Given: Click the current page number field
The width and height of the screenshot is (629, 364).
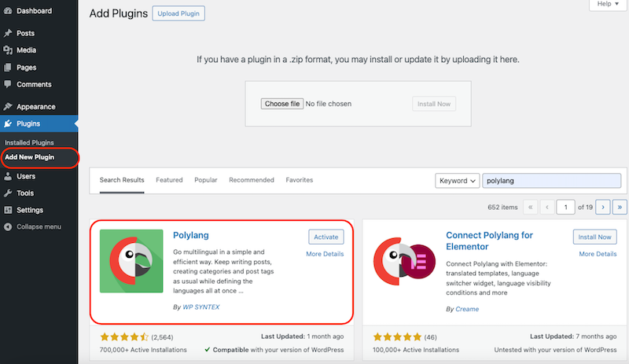Looking at the screenshot, I should coord(565,207).
